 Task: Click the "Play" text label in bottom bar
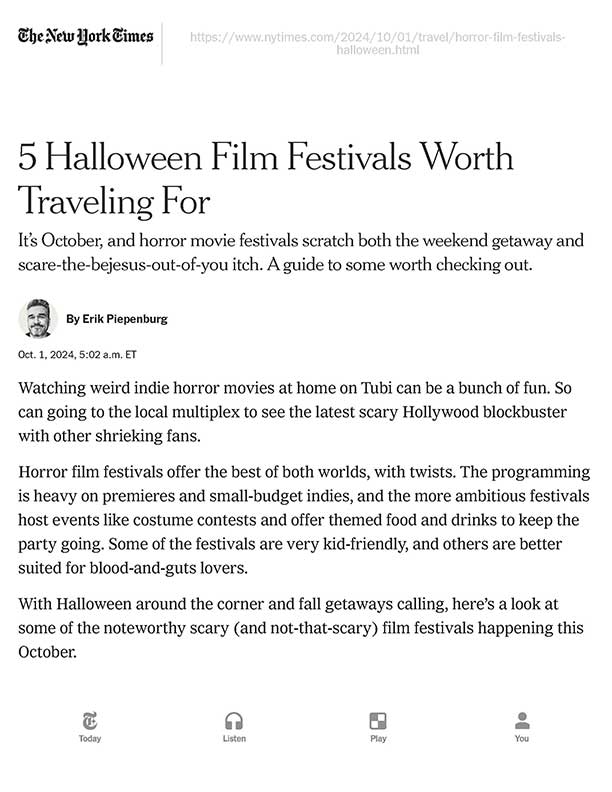coord(378,739)
